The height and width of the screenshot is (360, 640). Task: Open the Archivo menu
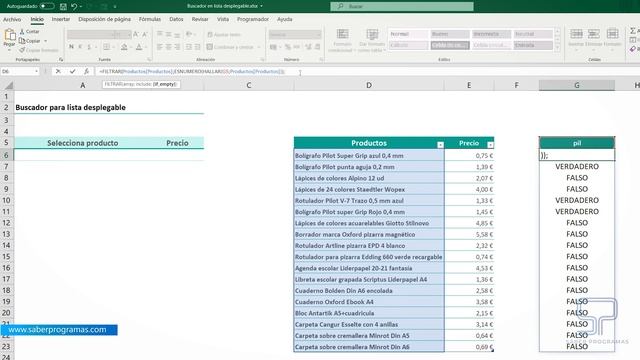pos(12,19)
